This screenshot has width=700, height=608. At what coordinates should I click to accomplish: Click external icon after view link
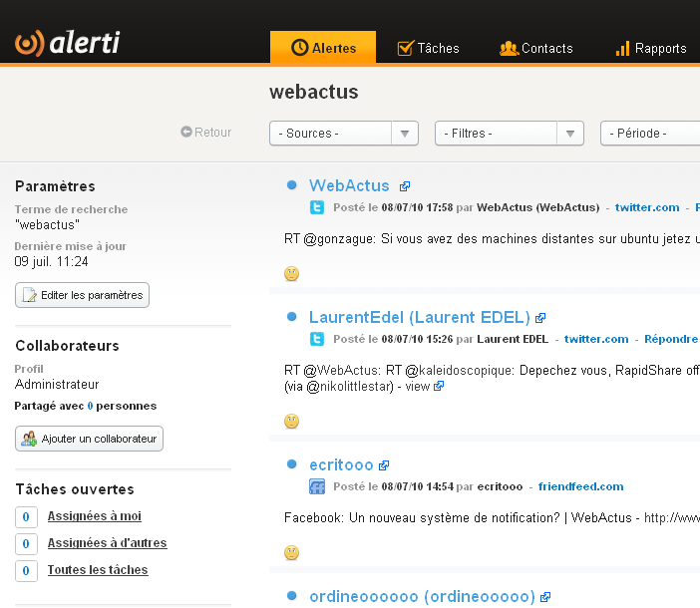click(439, 386)
